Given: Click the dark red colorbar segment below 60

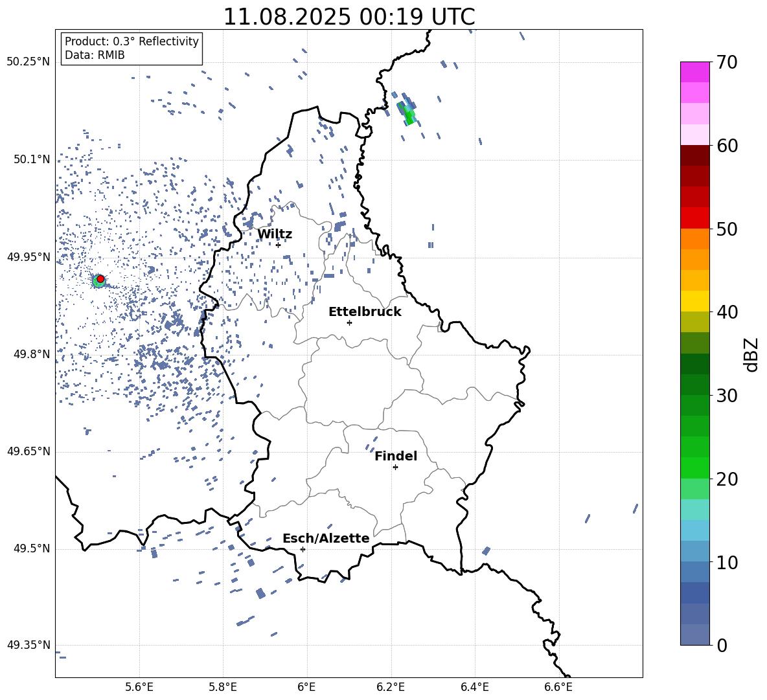Looking at the screenshot, I should pos(694,155).
